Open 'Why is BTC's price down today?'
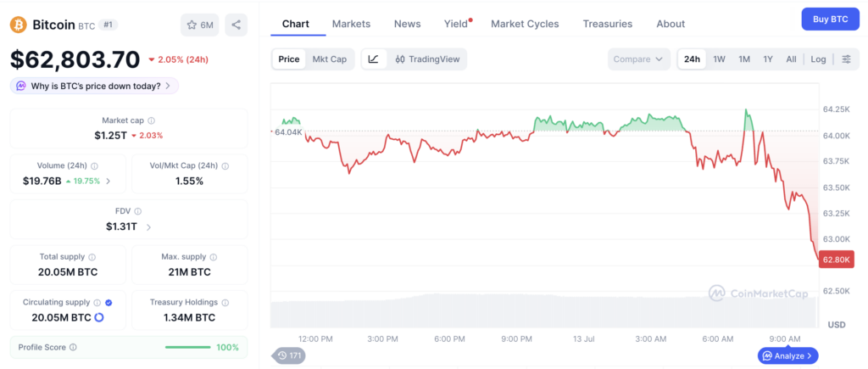This screenshot has height=369, width=868. coord(94,86)
